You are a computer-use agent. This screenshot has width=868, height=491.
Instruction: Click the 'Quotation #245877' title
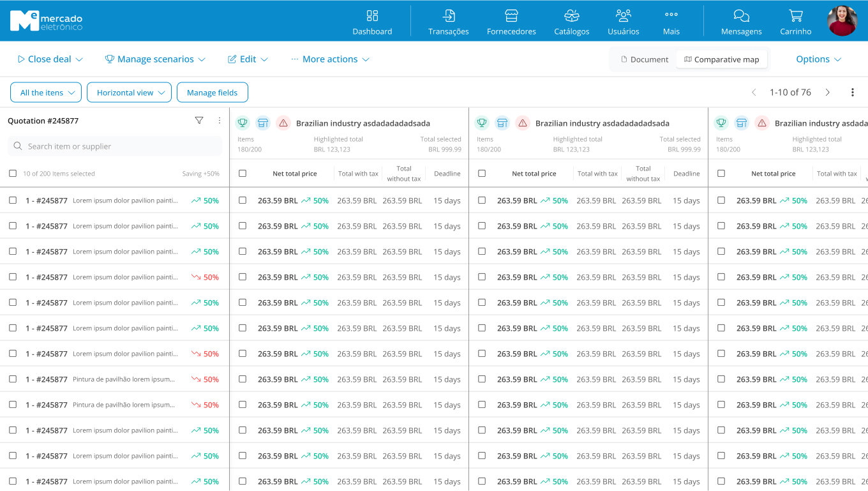[43, 121]
